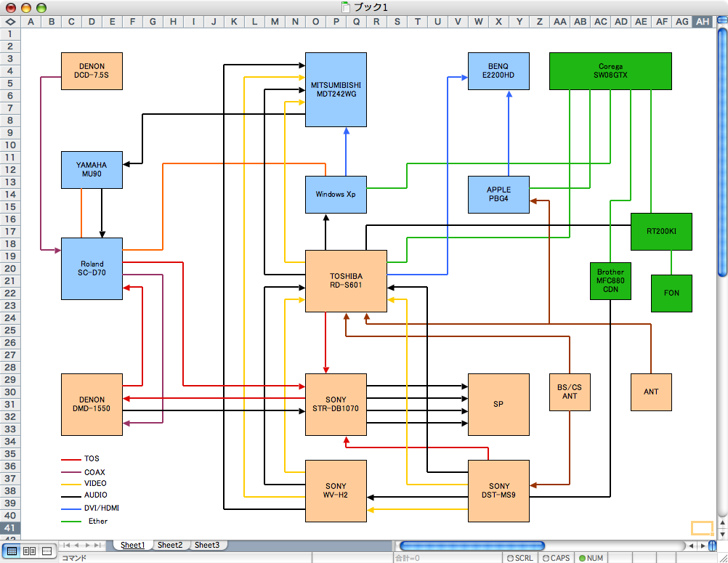Go to next sheet tab arrow
This screenshot has height=563, width=728.
[87, 546]
